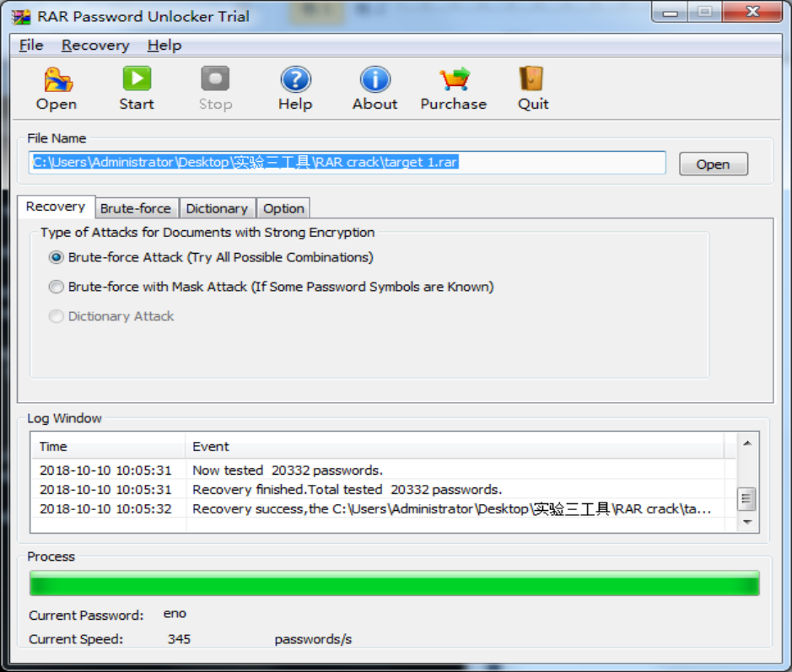Switch to the Option tab
This screenshot has height=672, width=792.
(x=283, y=208)
